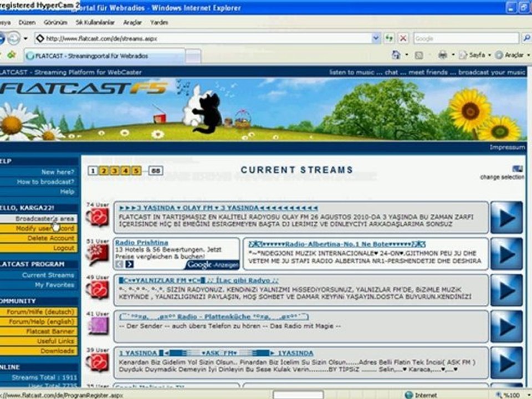Open the Radio-Albertina stream title link
This screenshot has height=399, width=532.
coord(337,244)
